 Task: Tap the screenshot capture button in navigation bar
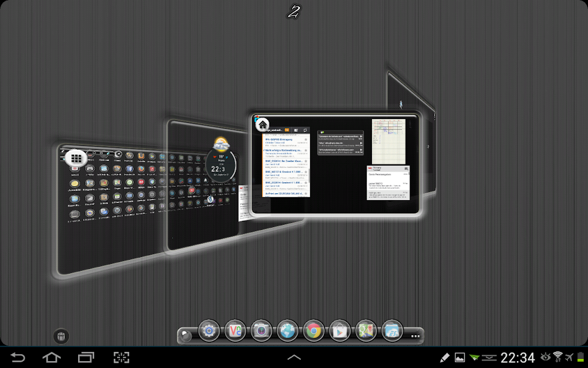(x=121, y=358)
